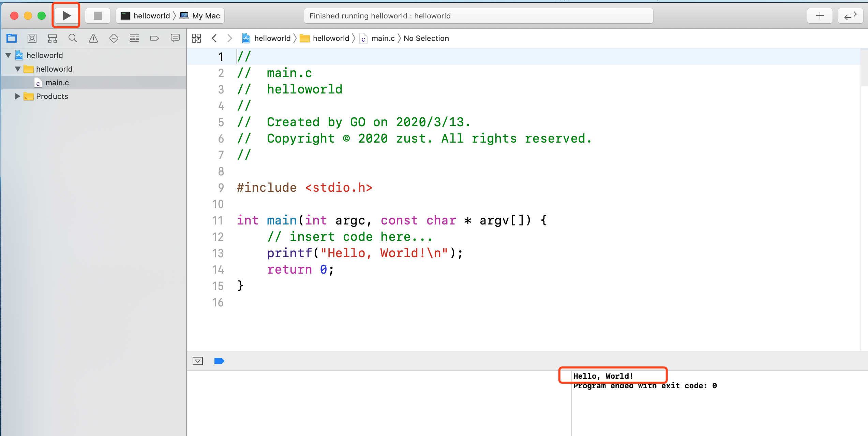Open the find navigator magnifier icon
This screenshot has height=436, width=868.
click(73, 38)
